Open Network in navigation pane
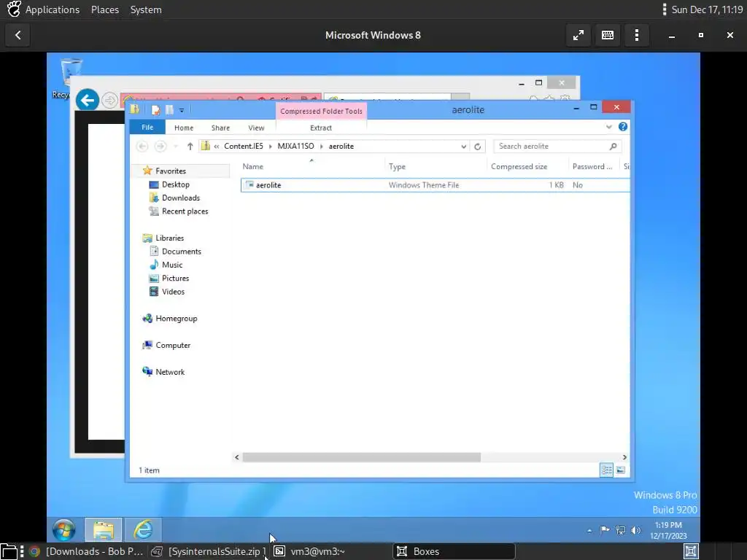This screenshot has height=560, width=747. 169,372
